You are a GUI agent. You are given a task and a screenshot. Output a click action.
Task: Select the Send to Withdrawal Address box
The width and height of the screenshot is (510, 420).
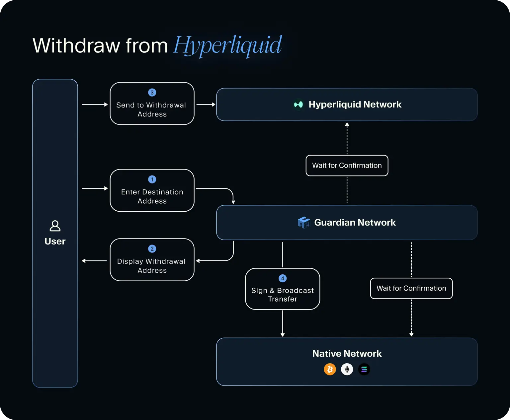point(152,104)
